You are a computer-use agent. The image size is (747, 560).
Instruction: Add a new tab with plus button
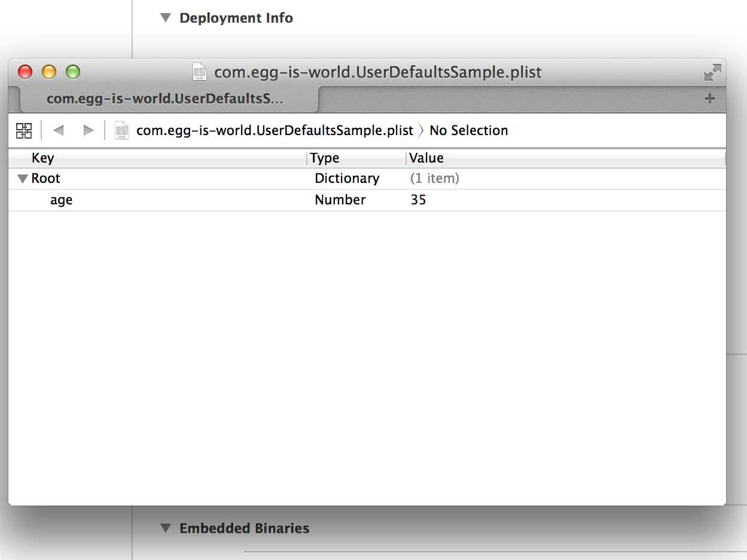(x=710, y=99)
